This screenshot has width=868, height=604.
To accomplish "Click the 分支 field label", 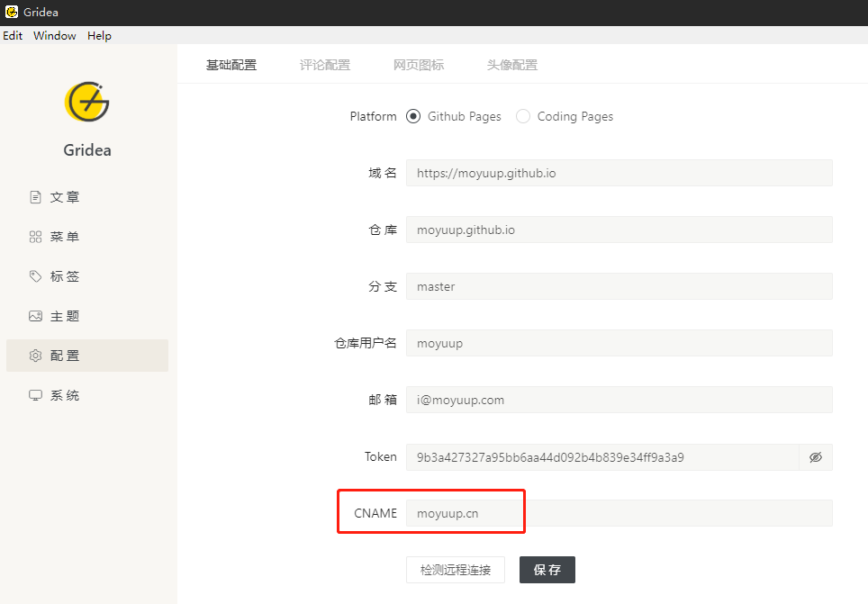I will (383, 286).
